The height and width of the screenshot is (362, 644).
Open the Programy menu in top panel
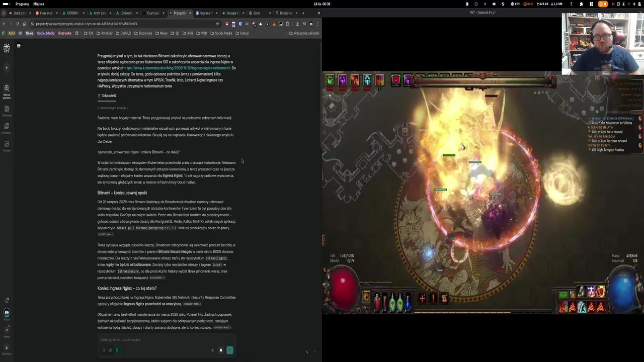pyautogui.click(x=22, y=4)
